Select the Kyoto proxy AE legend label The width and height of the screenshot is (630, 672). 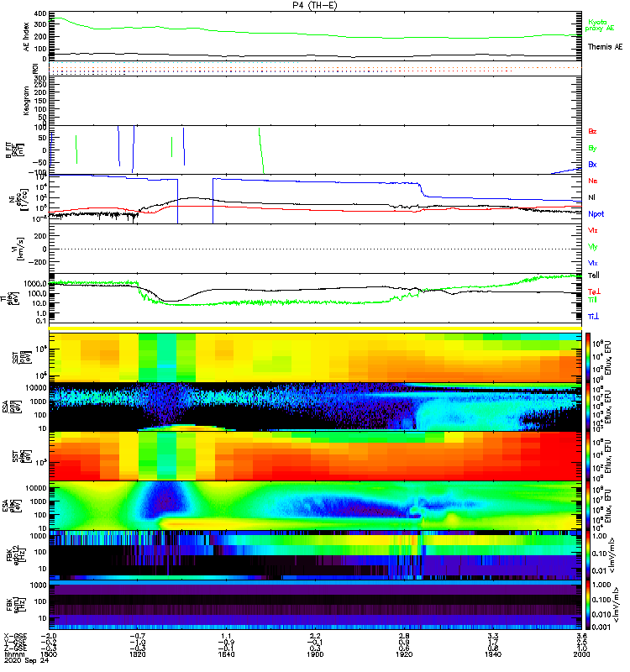tap(600, 25)
